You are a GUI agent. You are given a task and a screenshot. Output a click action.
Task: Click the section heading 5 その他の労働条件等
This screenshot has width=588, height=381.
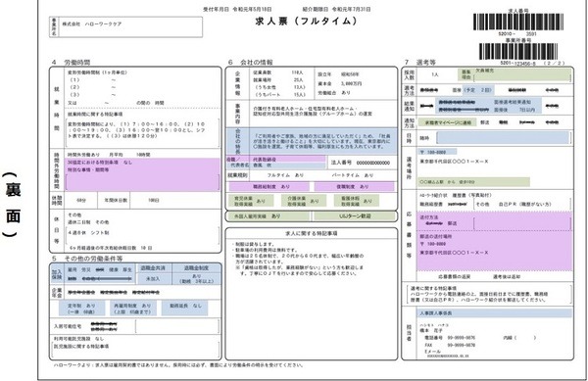coord(87,259)
